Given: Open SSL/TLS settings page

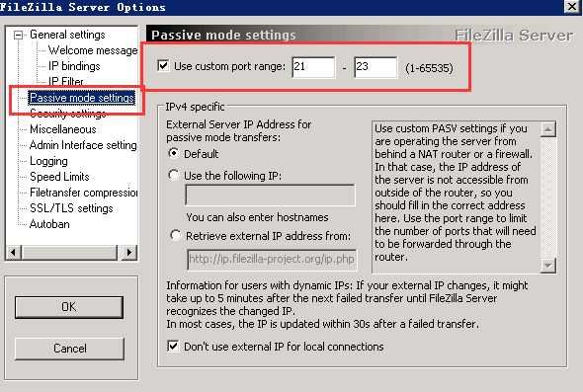Looking at the screenshot, I should [x=71, y=208].
